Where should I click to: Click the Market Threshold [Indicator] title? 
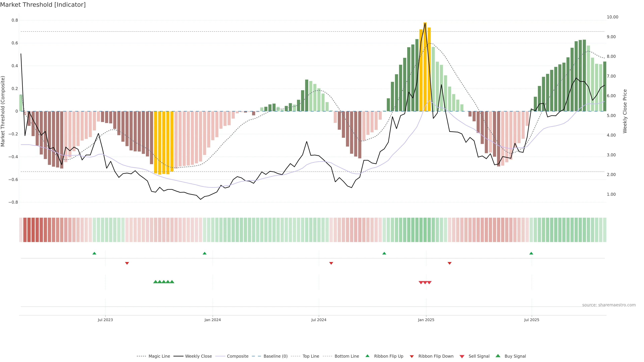[x=43, y=5]
